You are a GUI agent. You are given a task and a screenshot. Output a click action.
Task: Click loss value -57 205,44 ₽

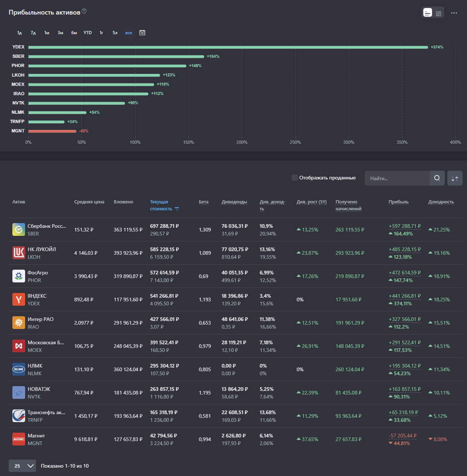403,436
